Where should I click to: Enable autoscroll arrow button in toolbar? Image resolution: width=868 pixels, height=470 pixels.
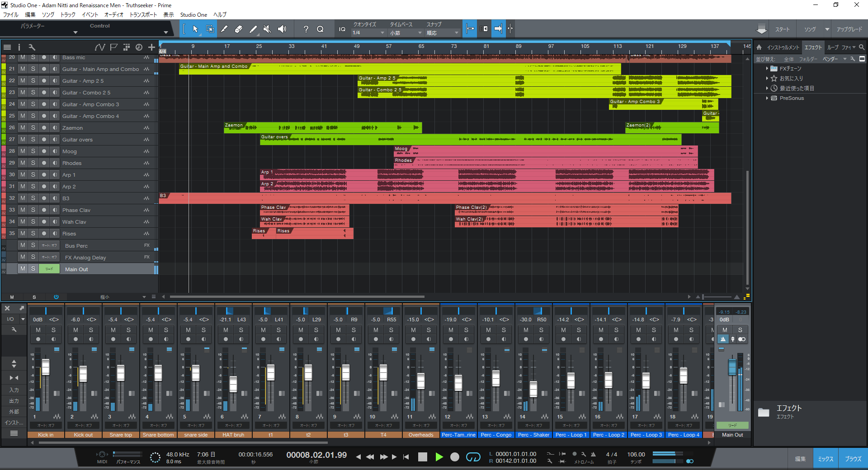pos(498,29)
